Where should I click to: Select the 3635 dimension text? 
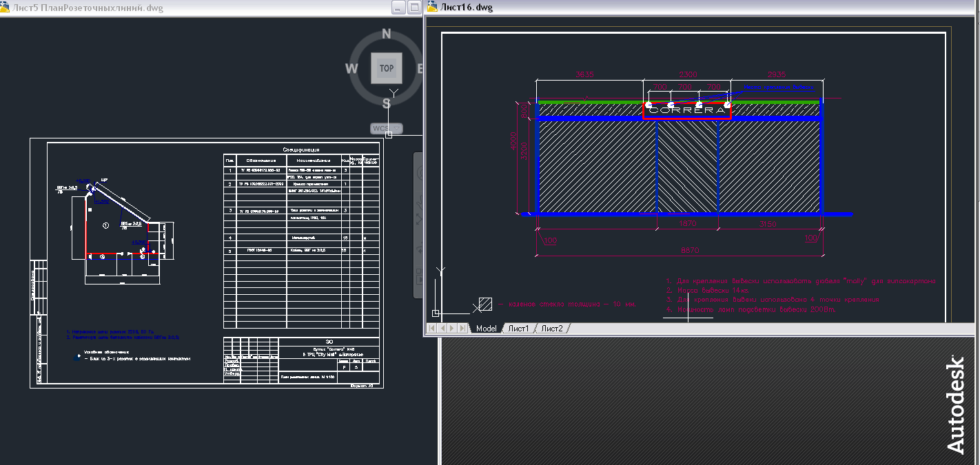tap(584, 74)
